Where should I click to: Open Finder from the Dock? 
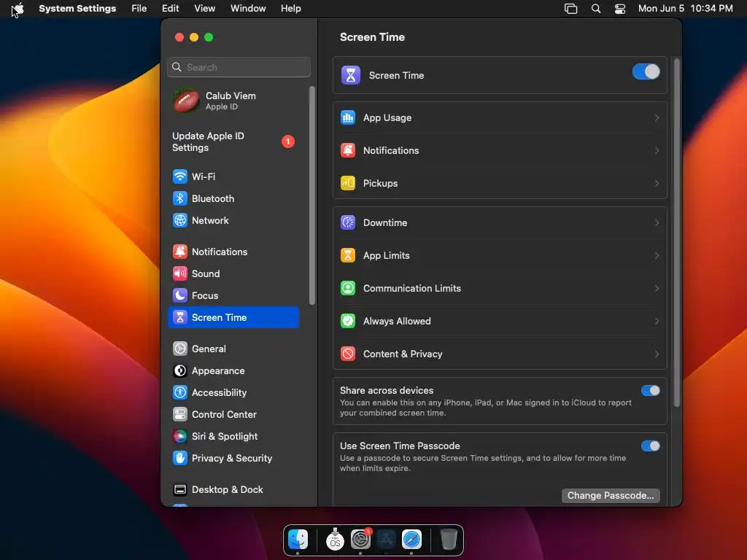pyautogui.click(x=298, y=540)
